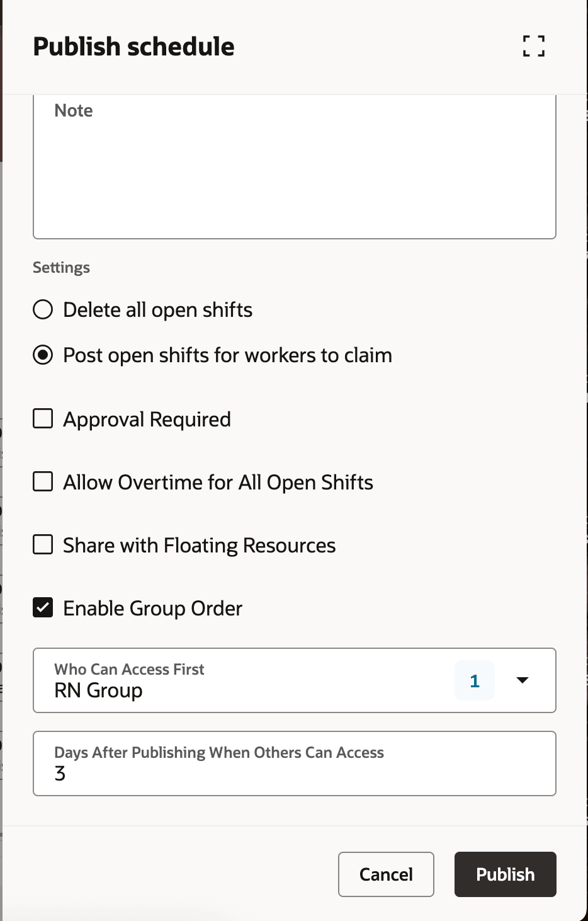Screen dimensions: 588x921
Task: Expand the Publish schedule drawer to full screen
Action: coord(534,46)
